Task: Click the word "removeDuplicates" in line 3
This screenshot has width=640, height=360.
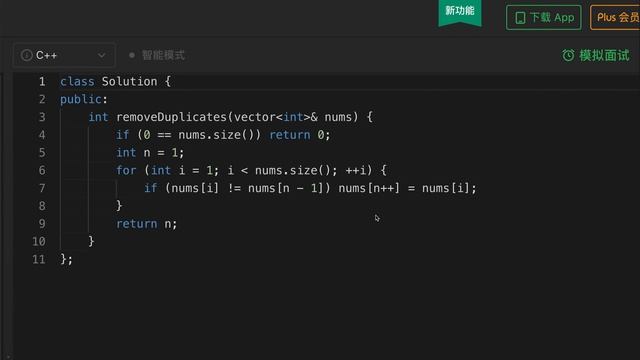Action: (171, 117)
